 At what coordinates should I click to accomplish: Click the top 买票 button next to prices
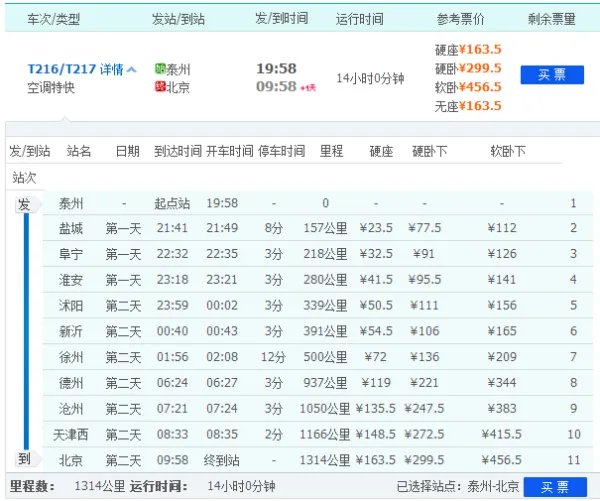click(552, 75)
